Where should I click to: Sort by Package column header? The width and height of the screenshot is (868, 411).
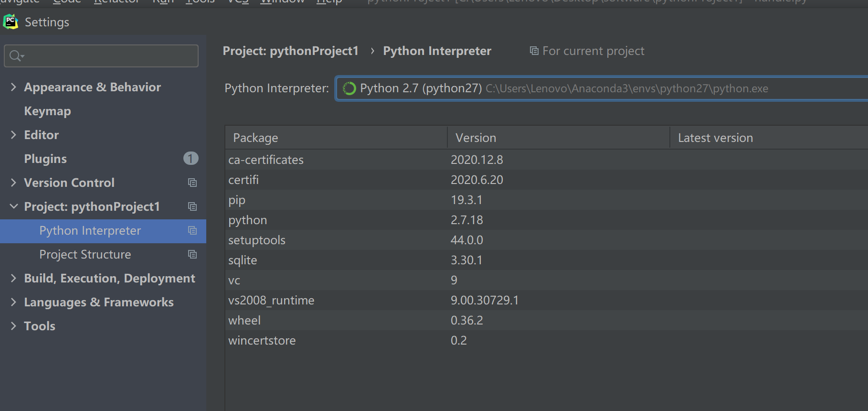coord(336,138)
